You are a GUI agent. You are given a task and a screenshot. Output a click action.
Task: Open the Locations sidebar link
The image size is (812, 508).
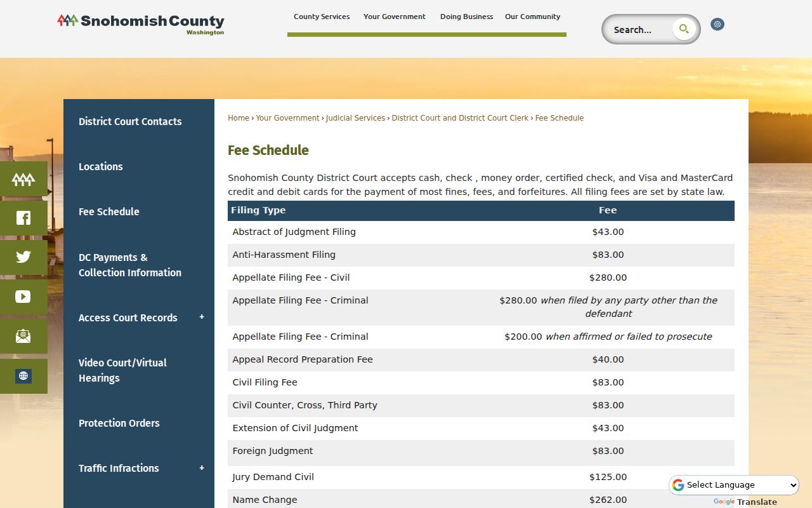[x=101, y=166]
